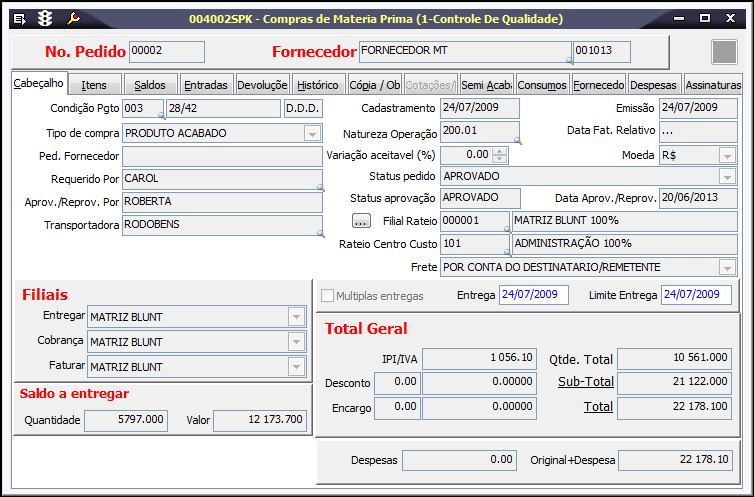The width and height of the screenshot is (754, 497).
Task: Click the Original+Despesa value 22 178.10
Action: point(675,460)
